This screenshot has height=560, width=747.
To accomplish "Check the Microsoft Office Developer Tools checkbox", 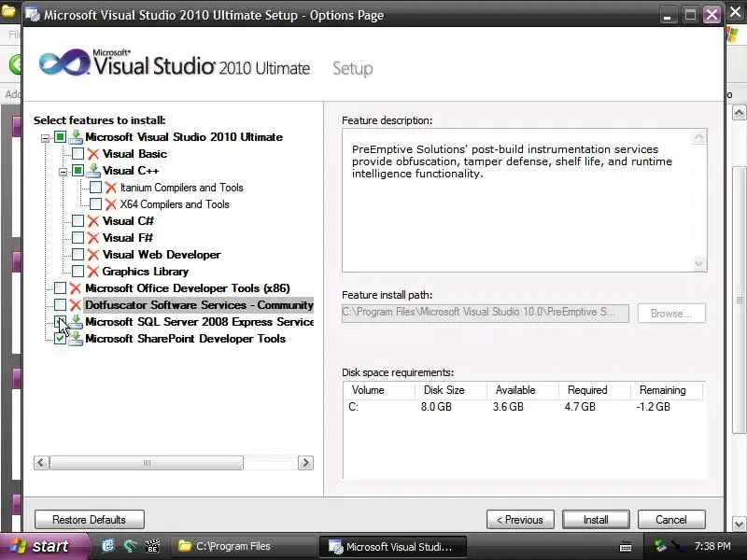I will pos(60,288).
